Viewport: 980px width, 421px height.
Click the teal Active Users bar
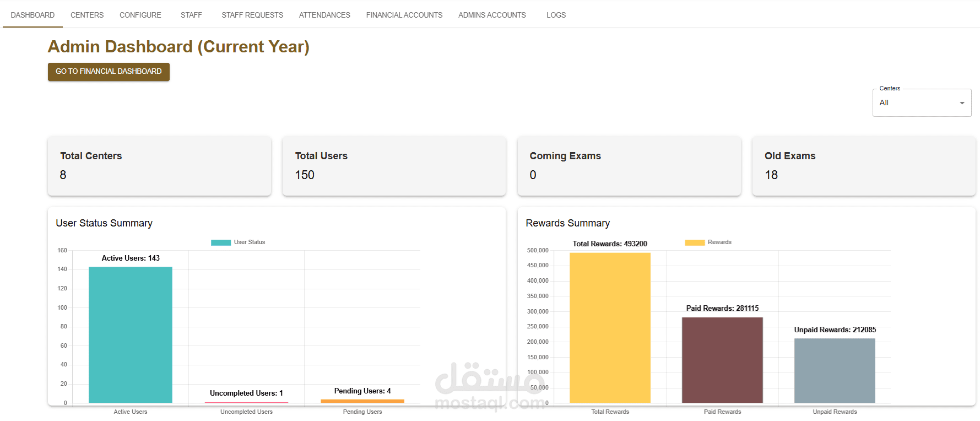(131, 335)
